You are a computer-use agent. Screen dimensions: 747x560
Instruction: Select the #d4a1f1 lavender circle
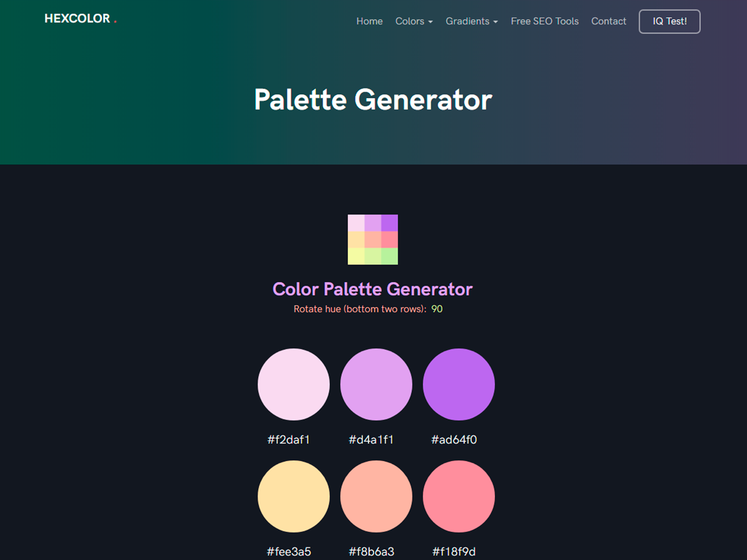click(x=376, y=385)
